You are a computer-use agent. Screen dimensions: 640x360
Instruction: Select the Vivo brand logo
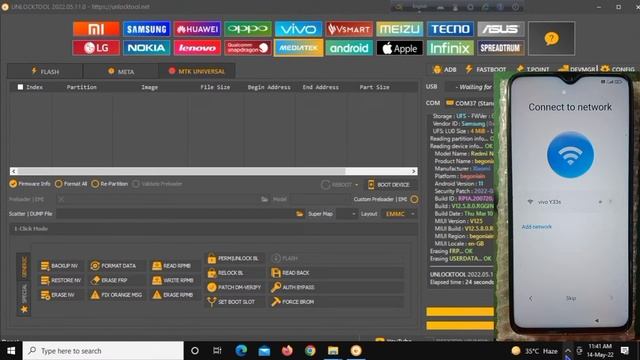298,29
